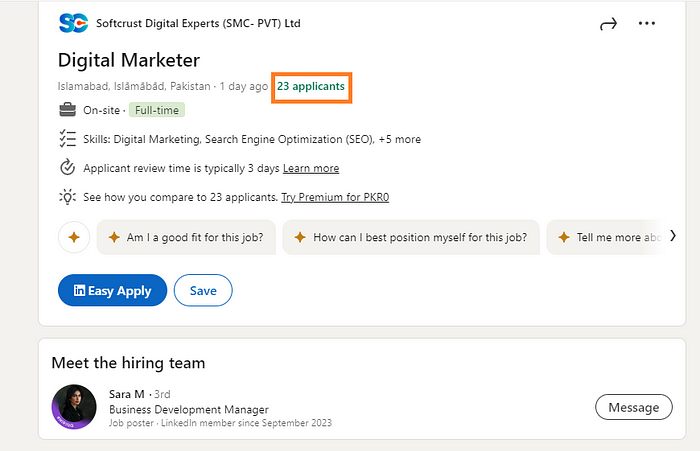The image size is (700, 451).
Task: Click the lightbulb insights icon
Action: pyautogui.click(x=67, y=197)
